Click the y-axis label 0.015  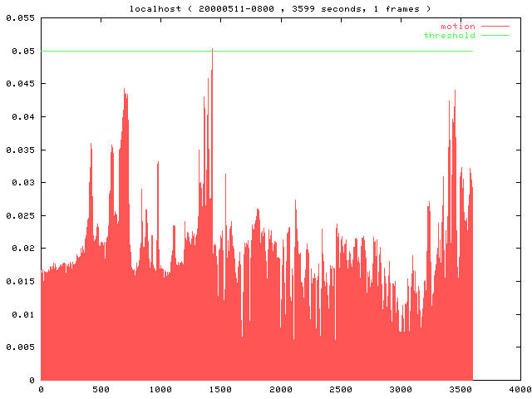(x=17, y=281)
